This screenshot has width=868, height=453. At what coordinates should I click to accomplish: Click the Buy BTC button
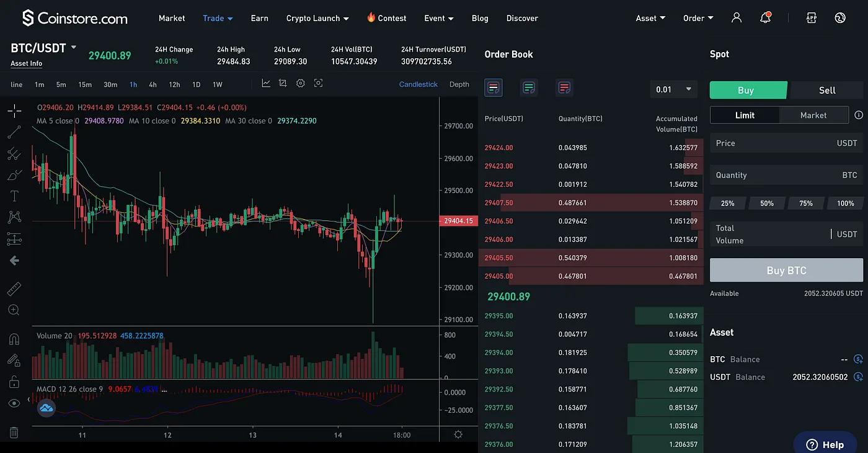[786, 270]
